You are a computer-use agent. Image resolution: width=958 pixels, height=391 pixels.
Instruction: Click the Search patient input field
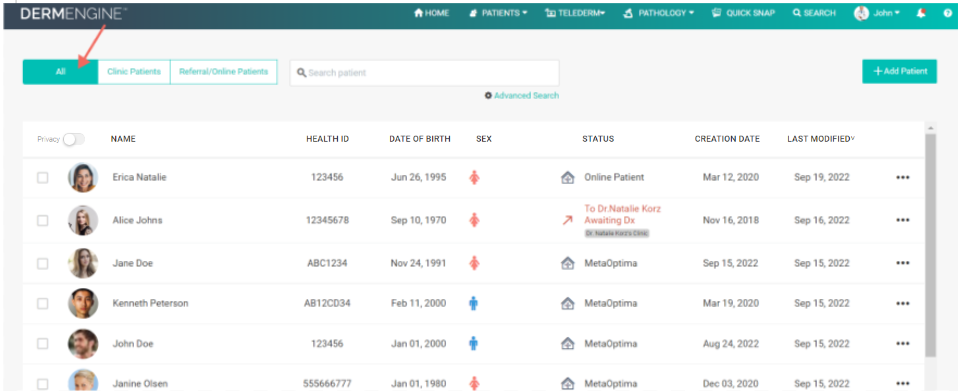[x=425, y=73]
